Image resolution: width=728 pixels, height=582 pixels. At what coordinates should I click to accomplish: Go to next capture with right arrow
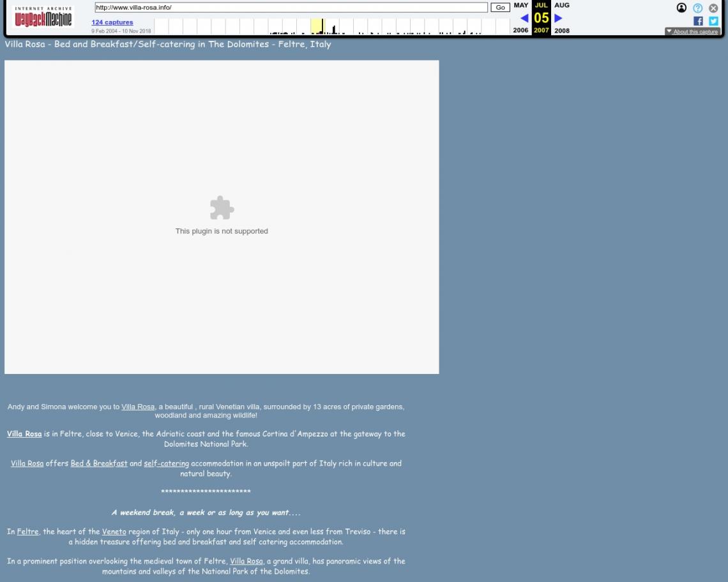(558, 18)
